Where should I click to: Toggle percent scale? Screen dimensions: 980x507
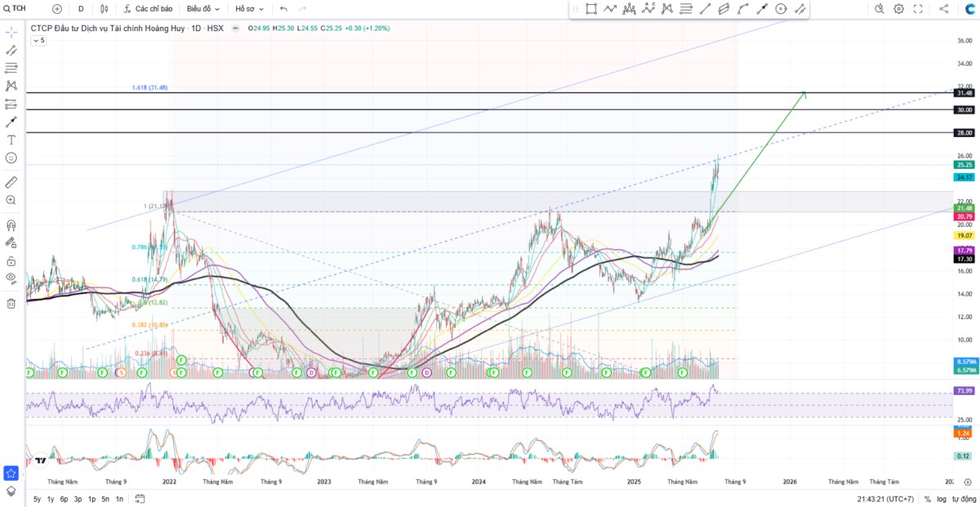tap(928, 499)
